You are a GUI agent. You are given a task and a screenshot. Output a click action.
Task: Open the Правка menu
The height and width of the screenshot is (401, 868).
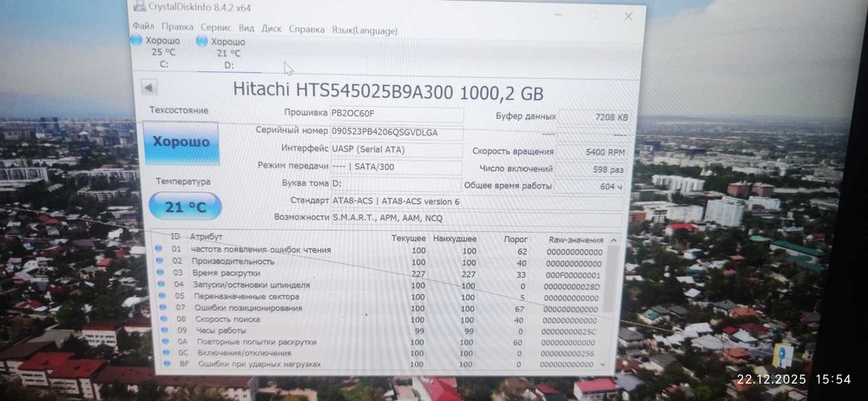177,27
